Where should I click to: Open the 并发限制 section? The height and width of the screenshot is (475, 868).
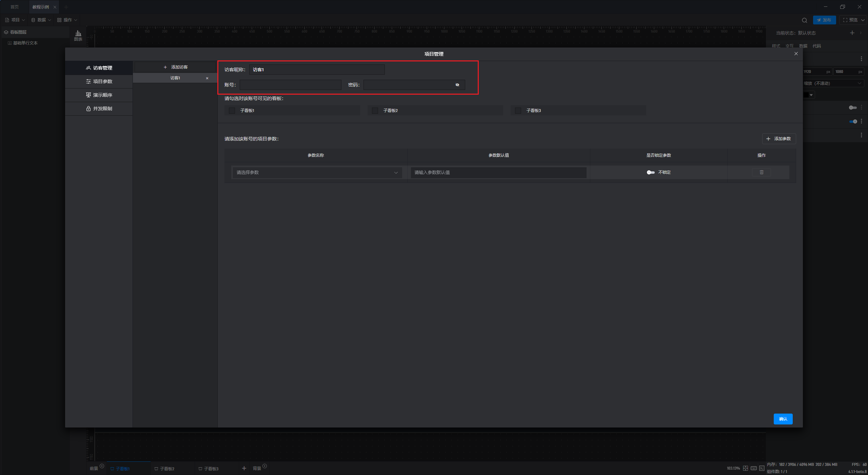99,109
